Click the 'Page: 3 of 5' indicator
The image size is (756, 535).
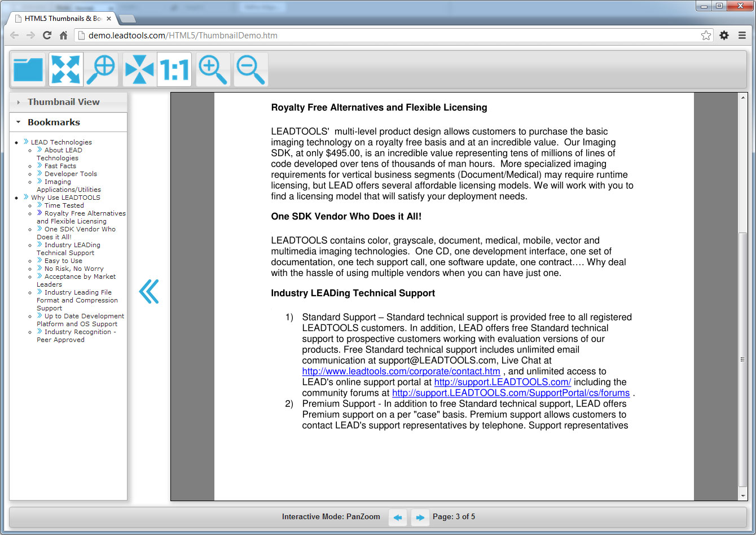coord(454,517)
